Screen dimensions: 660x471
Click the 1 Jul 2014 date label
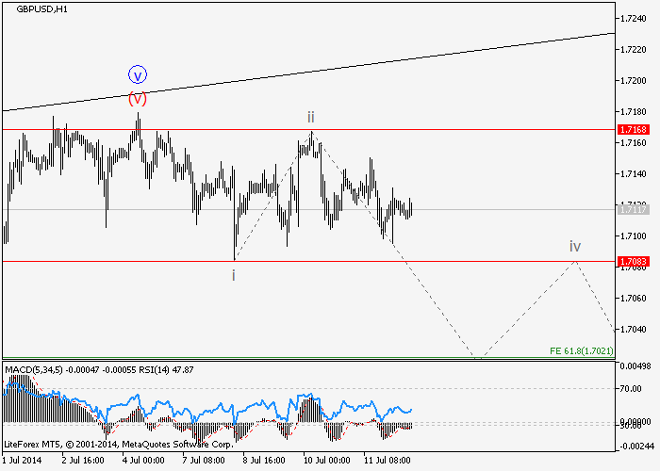(22, 460)
